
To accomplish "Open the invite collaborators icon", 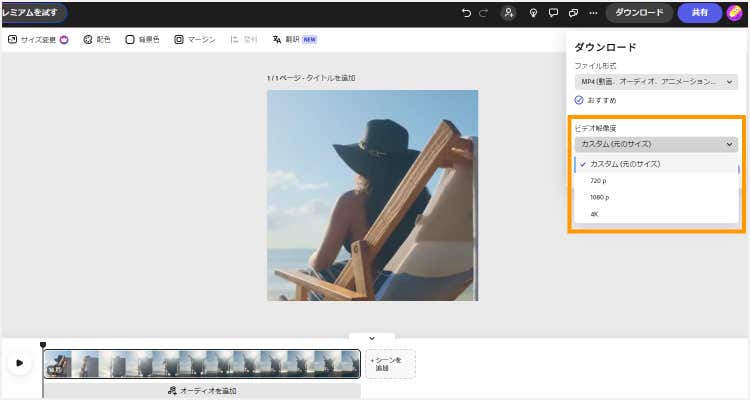I will click(x=508, y=13).
